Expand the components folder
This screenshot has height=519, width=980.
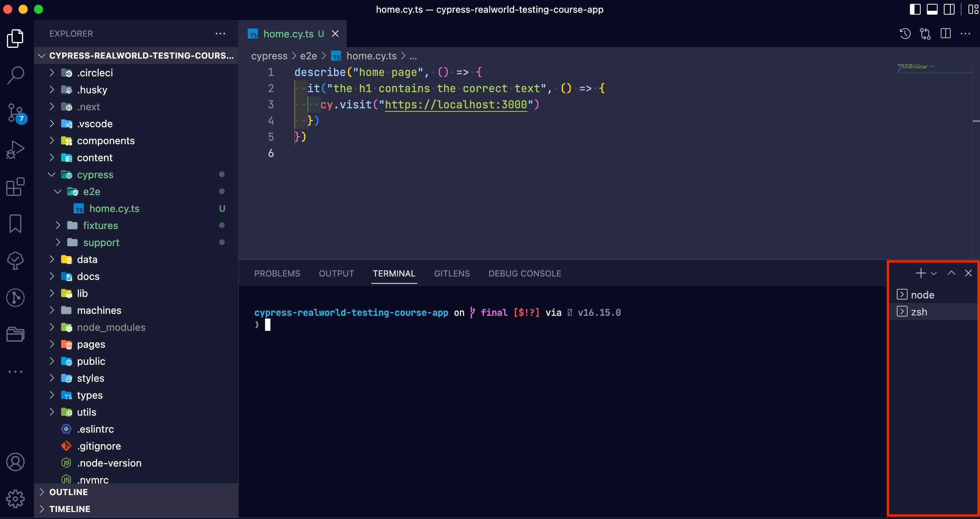tap(106, 141)
